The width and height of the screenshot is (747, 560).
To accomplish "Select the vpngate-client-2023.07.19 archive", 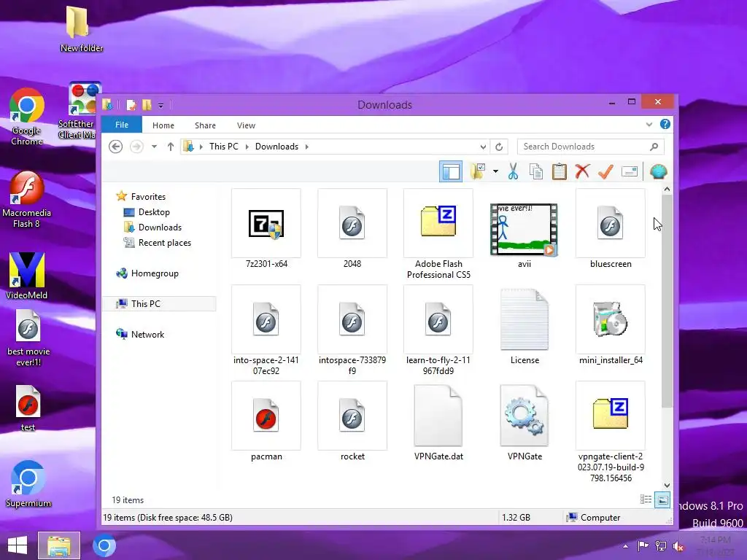I will [611, 432].
